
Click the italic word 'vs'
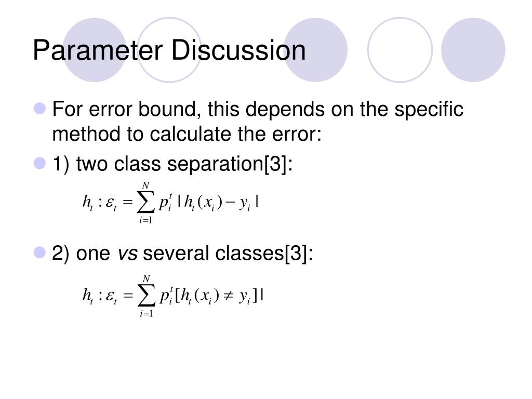(128, 254)
